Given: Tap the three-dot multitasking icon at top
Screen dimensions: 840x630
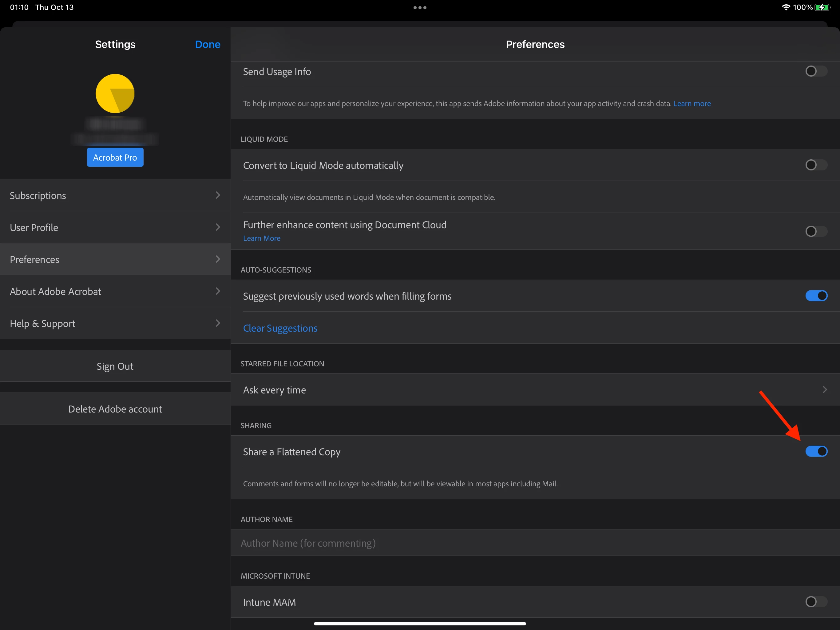Looking at the screenshot, I should 420,8.
